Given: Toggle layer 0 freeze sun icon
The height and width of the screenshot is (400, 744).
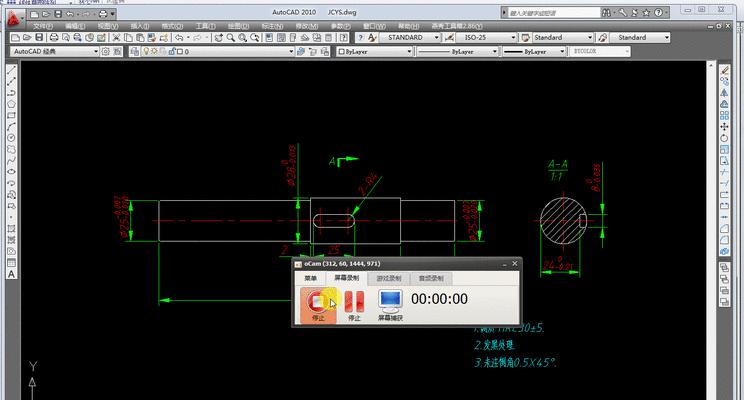Looking at the screenshot, I should 154,51.
